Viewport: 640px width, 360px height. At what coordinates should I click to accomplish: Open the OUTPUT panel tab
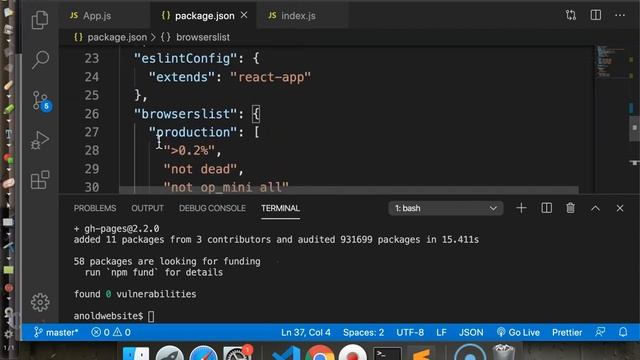coord(147,208)
